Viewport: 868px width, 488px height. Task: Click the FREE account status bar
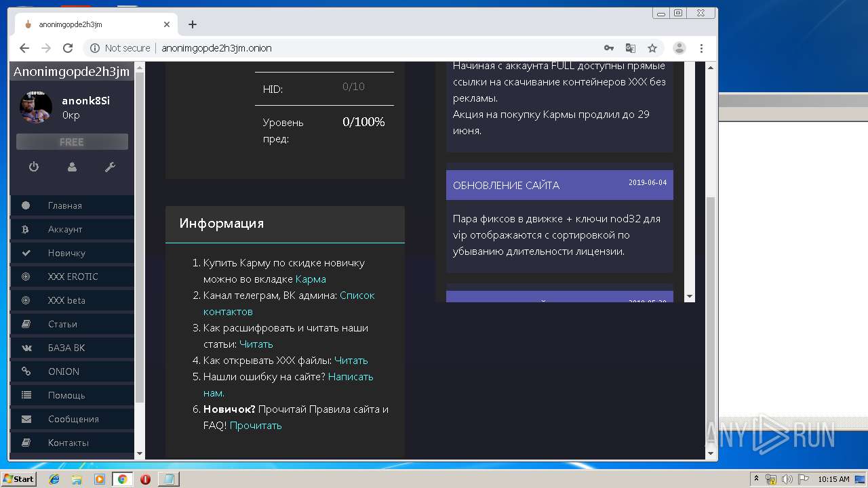(72, 142)
